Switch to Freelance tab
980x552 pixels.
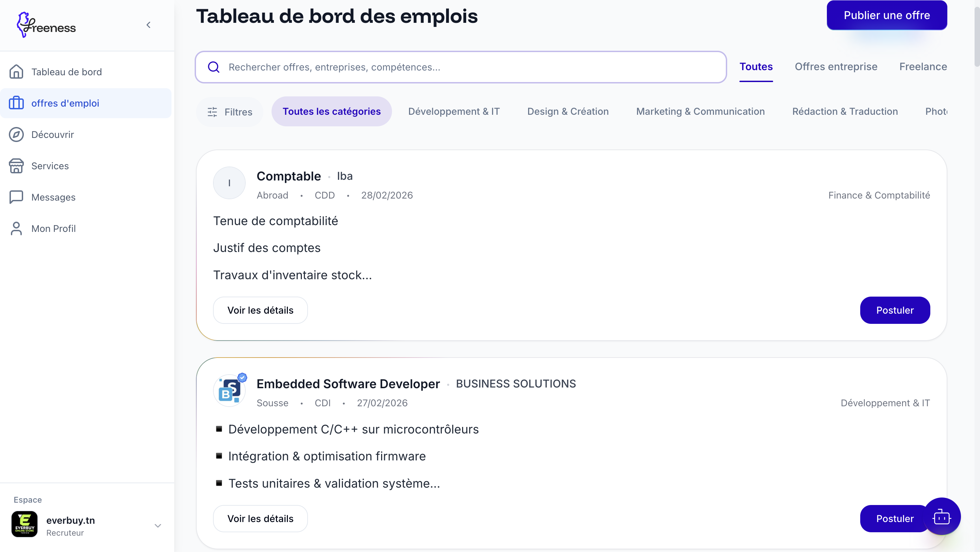[922, 67]
